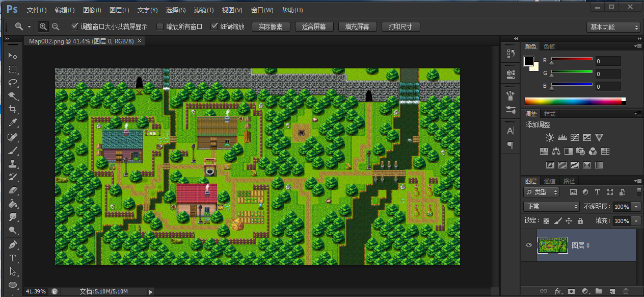Click the 实际像素 button

(x=271, y=27)
